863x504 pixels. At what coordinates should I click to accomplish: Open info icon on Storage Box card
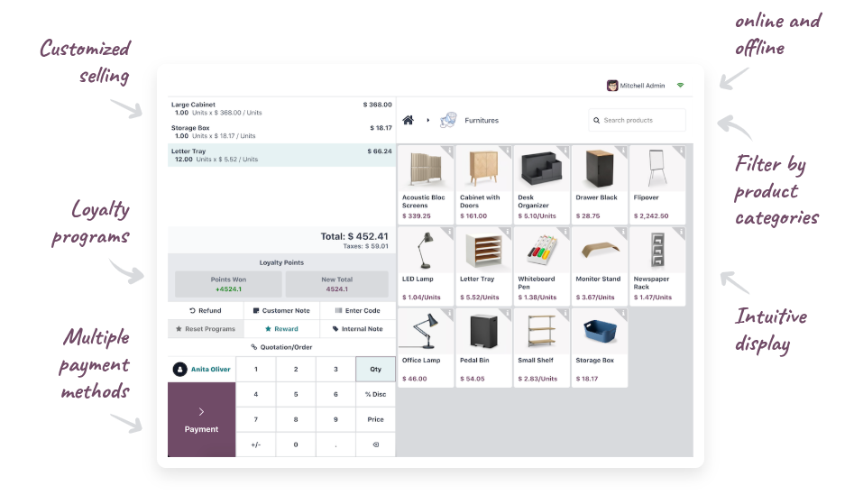click(623, 313)
